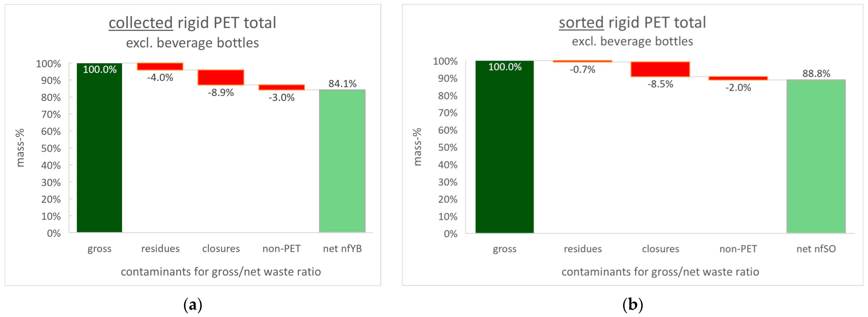Image resolution: width=868 pixels, height=317 pixels.
Task: Click the mass-% axis title in right chart
Action: (417, 147)
